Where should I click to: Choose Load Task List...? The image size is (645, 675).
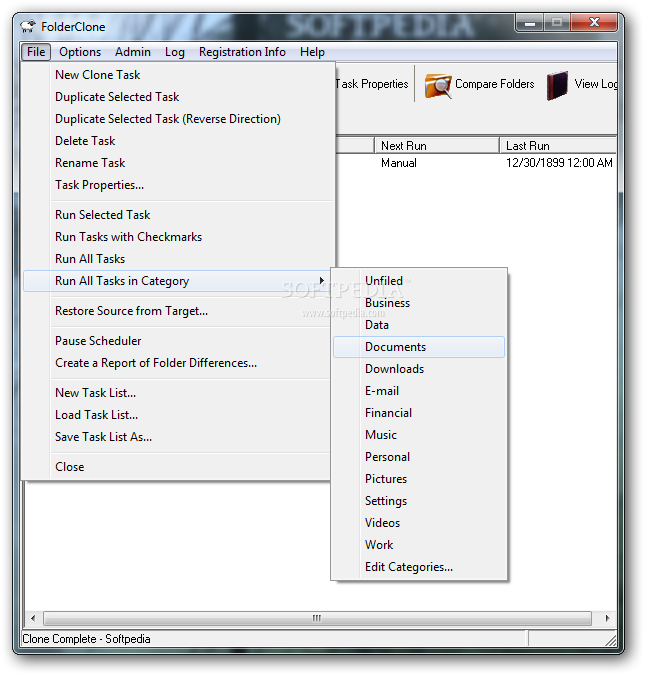[x=179, y=415]
